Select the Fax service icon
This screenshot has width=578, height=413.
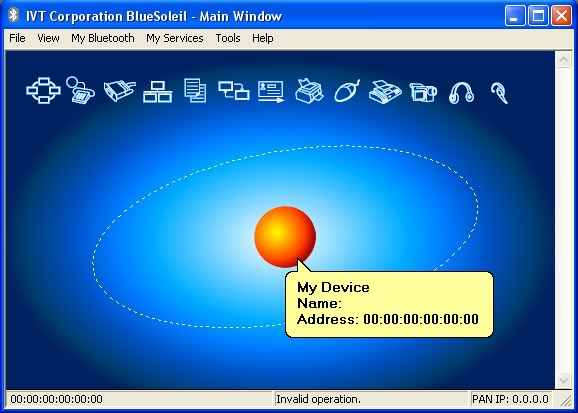385,91
